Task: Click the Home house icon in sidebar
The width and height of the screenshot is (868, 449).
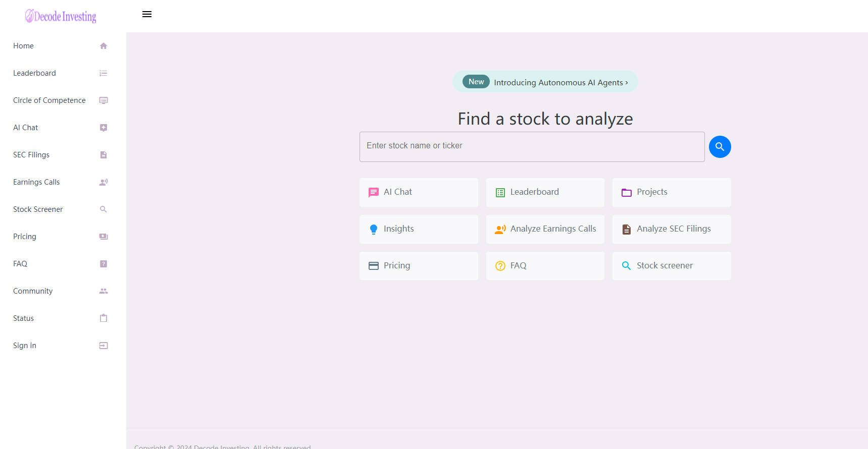Action: coord(104,46)
